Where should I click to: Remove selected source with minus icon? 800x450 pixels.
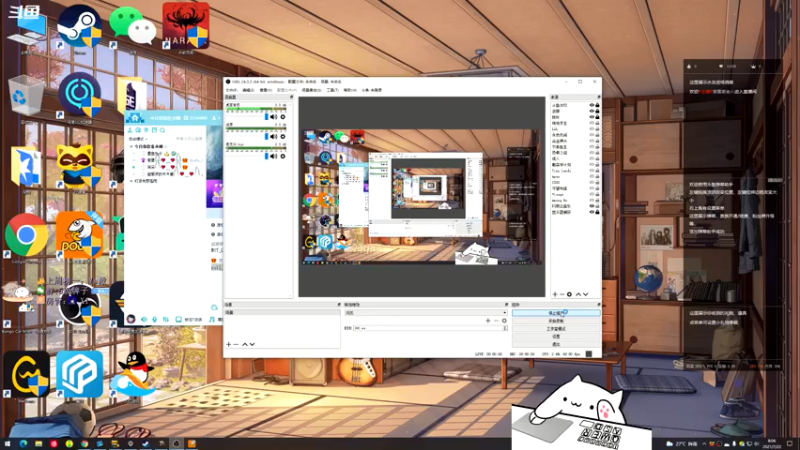click(562, 294)
